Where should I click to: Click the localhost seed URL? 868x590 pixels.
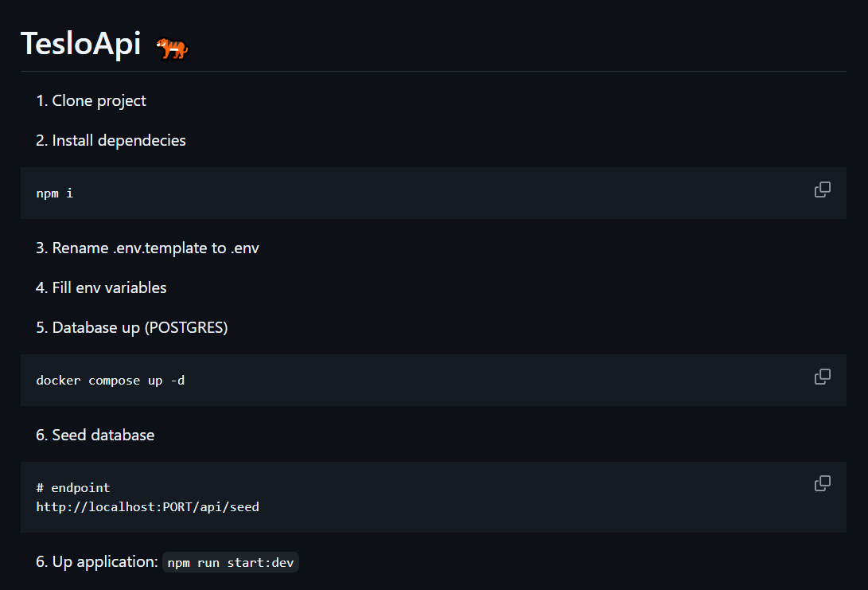click(148, 506)
